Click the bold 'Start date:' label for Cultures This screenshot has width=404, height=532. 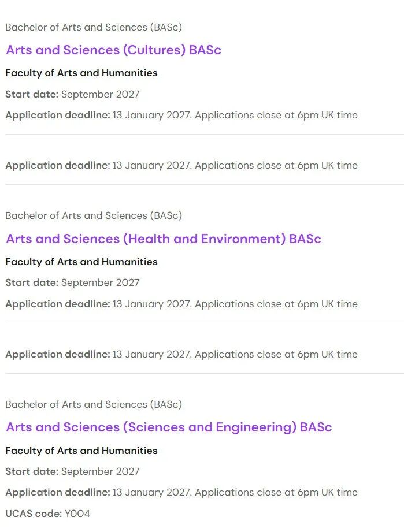(x=32, y=94)
